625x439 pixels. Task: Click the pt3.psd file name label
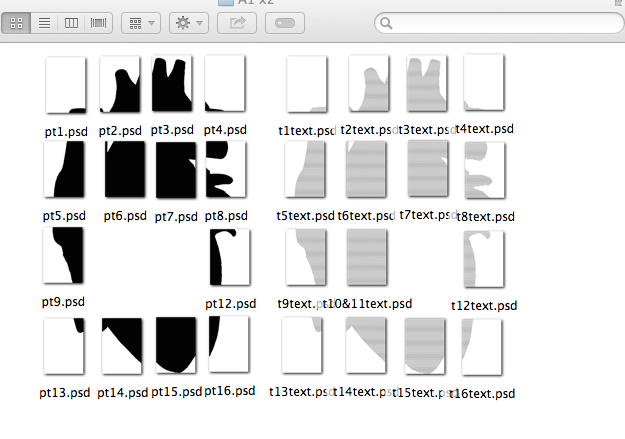(172, 130)
